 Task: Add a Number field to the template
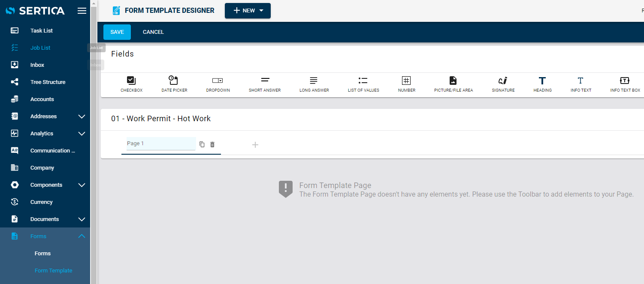(406, 84)
